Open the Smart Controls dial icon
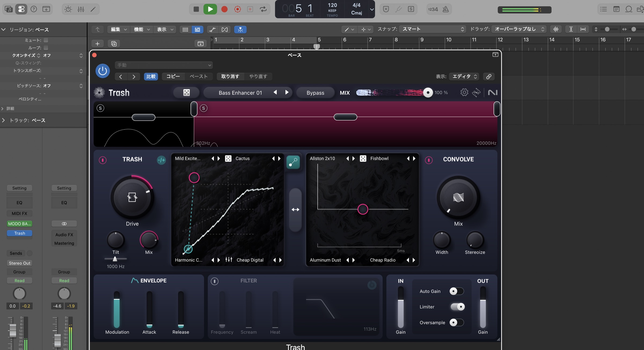This screenshot has width=644, height=350. 68,9
